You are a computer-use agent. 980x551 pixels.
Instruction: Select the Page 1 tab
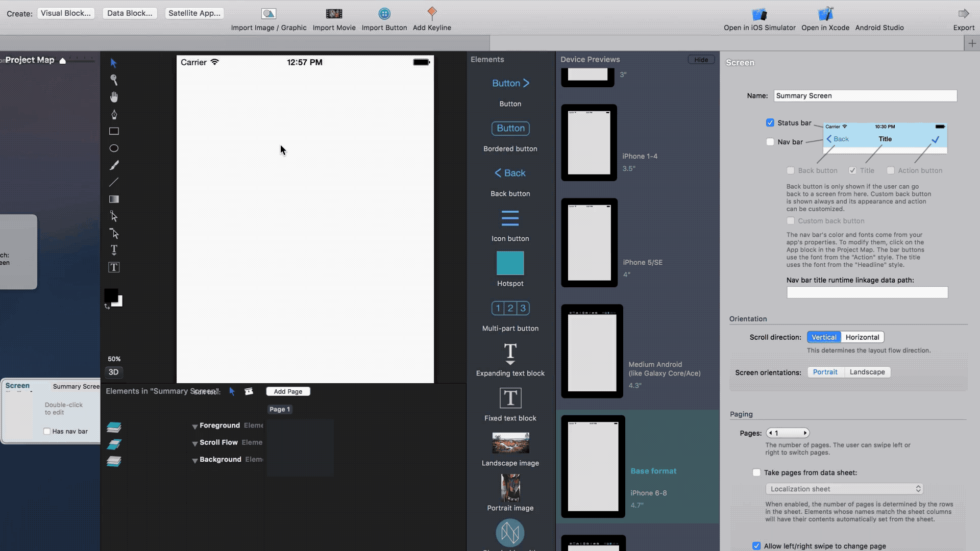(280, 409)
